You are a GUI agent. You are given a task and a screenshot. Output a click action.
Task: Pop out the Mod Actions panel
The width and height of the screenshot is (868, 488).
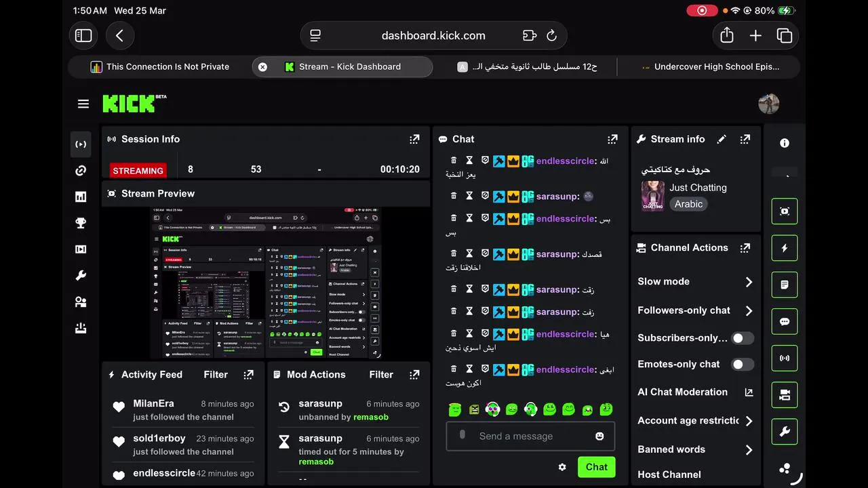414,374
